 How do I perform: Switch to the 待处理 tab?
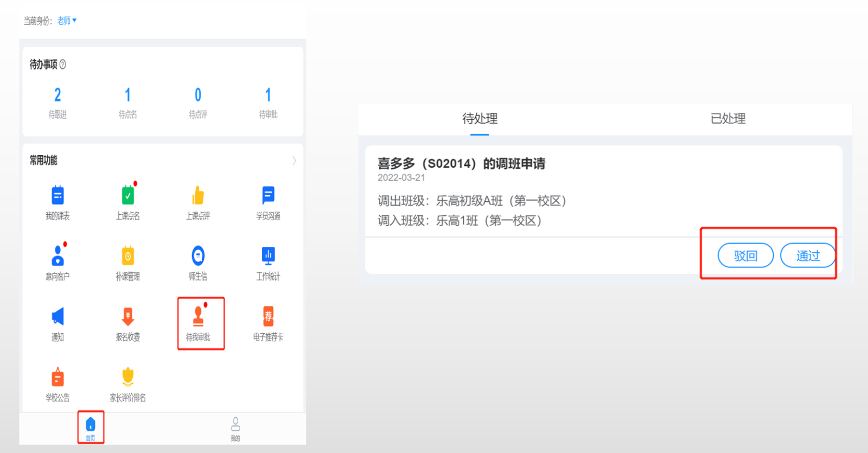point(480,118)
